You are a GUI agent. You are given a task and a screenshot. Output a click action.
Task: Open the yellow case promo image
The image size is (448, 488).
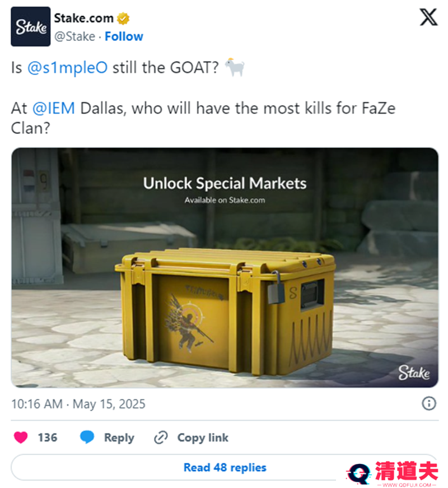[x=225, y=268]
